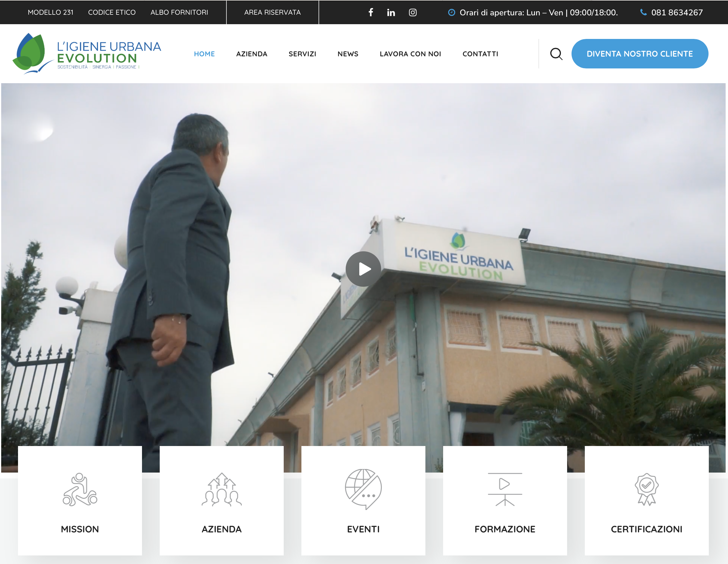Open SERVIZI menu item
Image resolution: width=728 pixels, height=564 pixels.
point(302,54)
